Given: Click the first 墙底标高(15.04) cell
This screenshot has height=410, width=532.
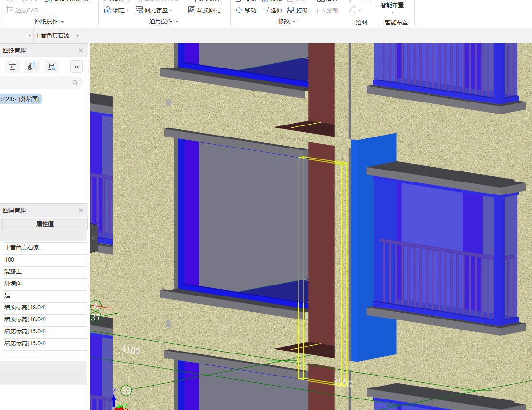Looking at the screenshot, I should coord(45,331).
